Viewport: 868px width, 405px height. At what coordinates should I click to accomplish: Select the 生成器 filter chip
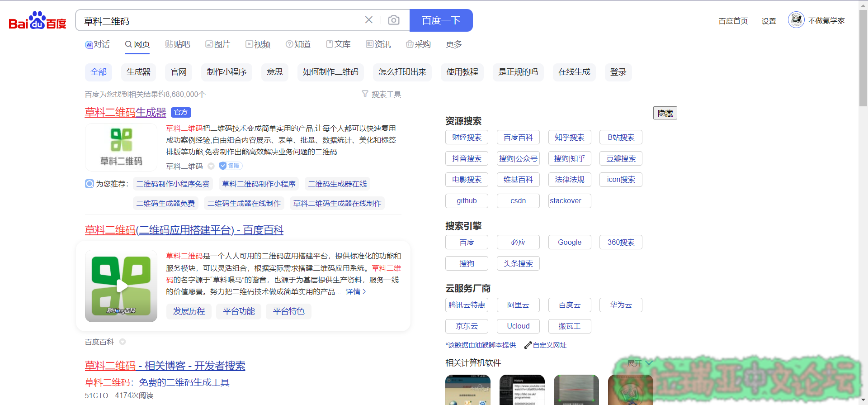138,72
